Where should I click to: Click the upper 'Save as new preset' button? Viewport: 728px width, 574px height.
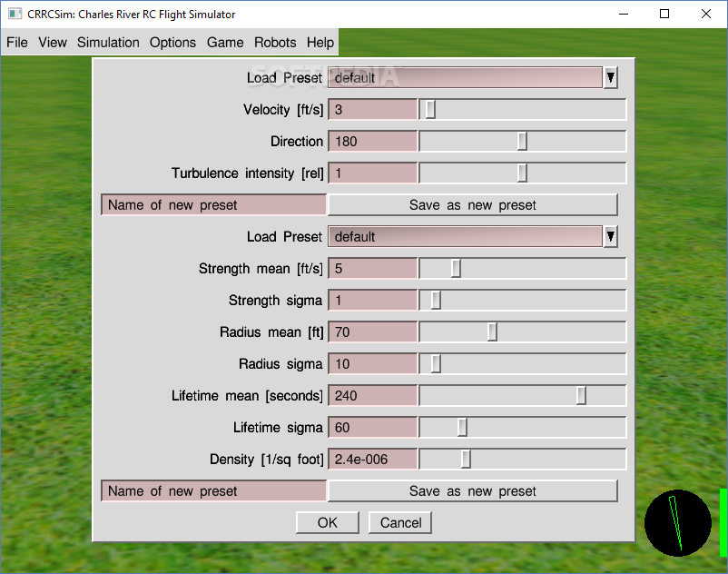tap(473, 204)
